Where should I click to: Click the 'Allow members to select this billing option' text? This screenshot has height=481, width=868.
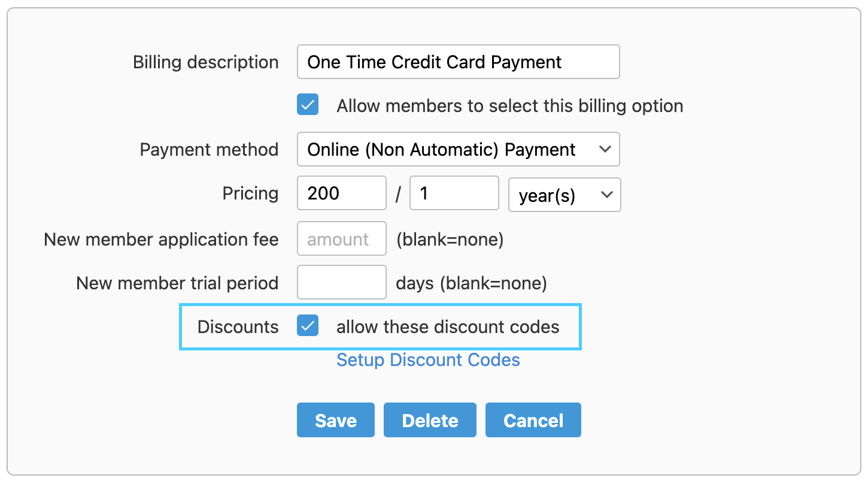click(509, 106)
